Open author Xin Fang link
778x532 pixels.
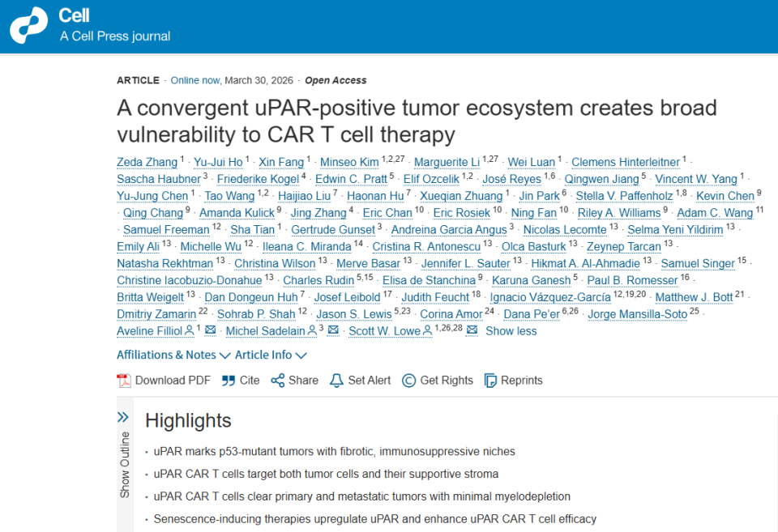[281, 162]
